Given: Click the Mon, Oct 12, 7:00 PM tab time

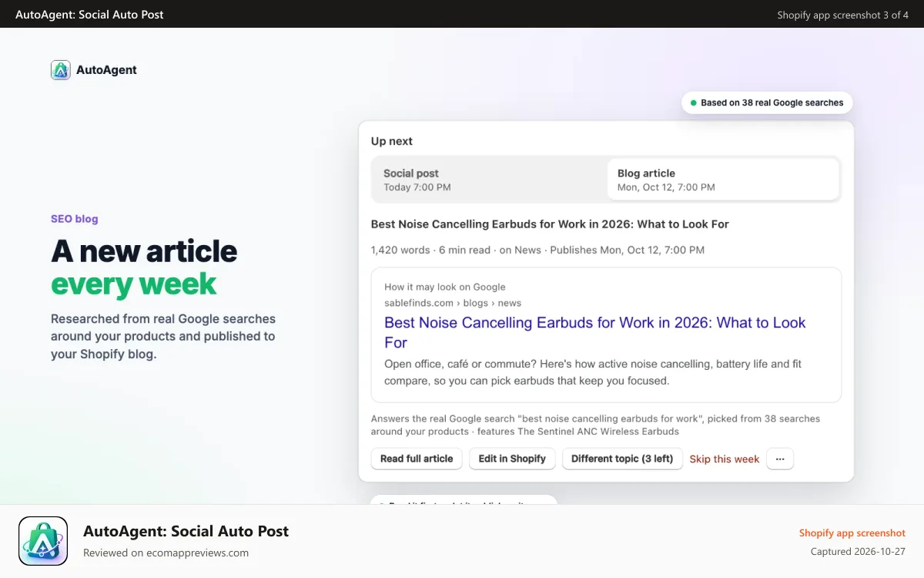Looking at the screenshot, I should pos(666,187).
